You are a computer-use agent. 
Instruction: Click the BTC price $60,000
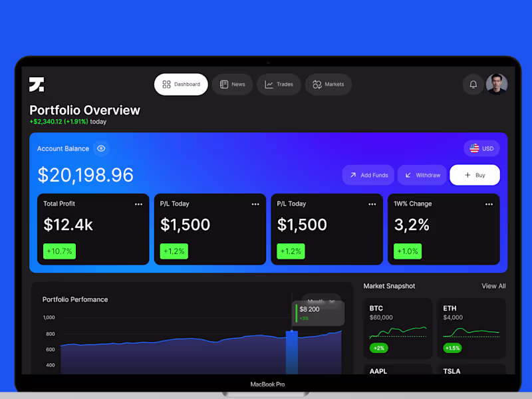tap(381, 318)
